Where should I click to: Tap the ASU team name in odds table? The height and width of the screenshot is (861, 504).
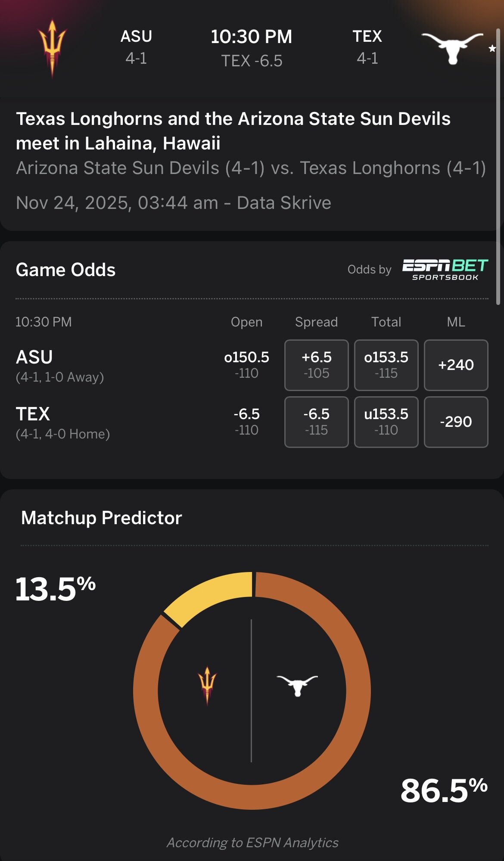34,357
